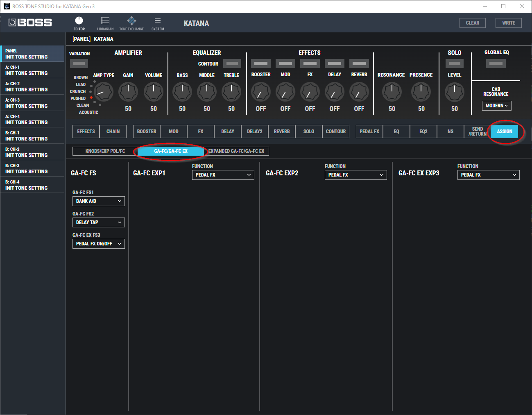The image size is (532, 415).
Task: Open GA-FC FS2 Delay Tap dropdown
Action: tap(99, 222)
